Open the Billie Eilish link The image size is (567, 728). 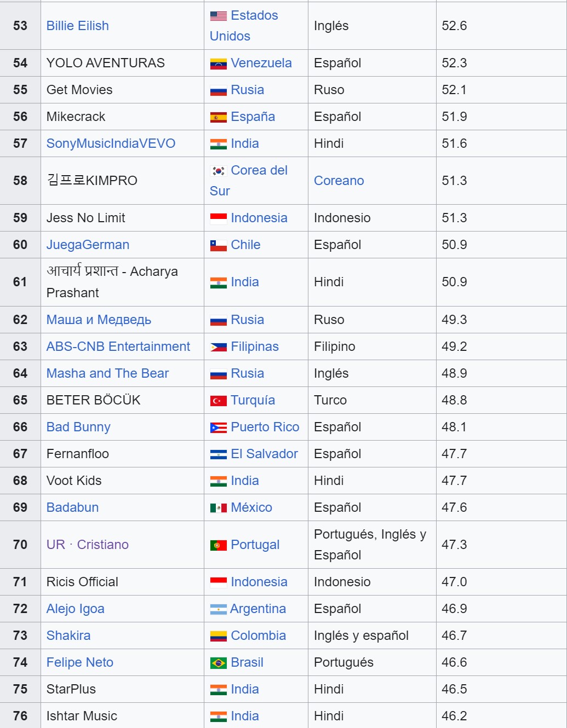[77, 26]
